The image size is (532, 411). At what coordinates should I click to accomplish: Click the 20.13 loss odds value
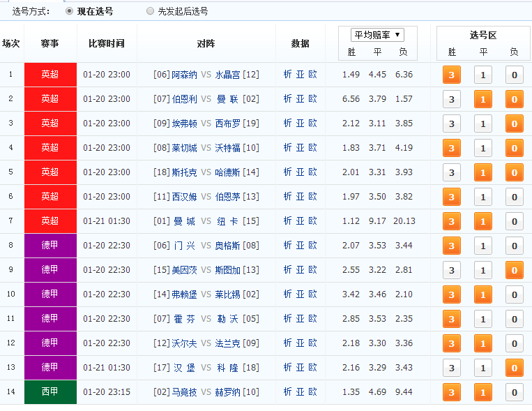click(404, 221)
